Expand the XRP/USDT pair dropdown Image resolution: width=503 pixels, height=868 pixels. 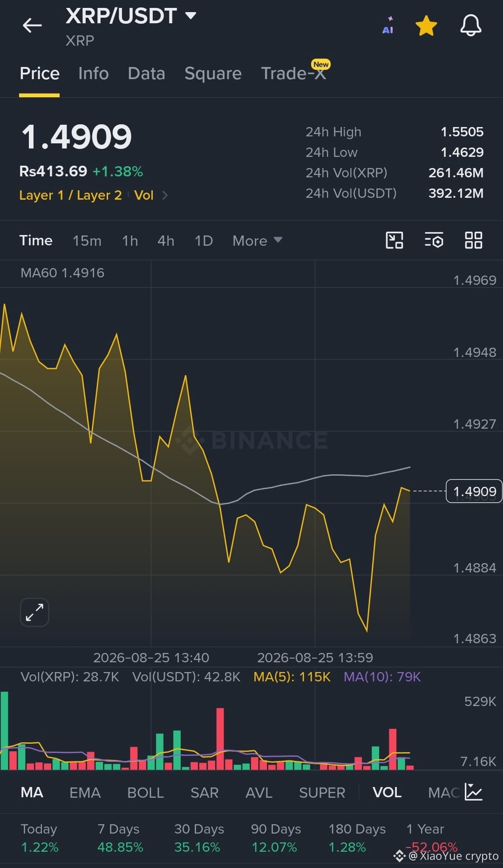click(190, 15)
